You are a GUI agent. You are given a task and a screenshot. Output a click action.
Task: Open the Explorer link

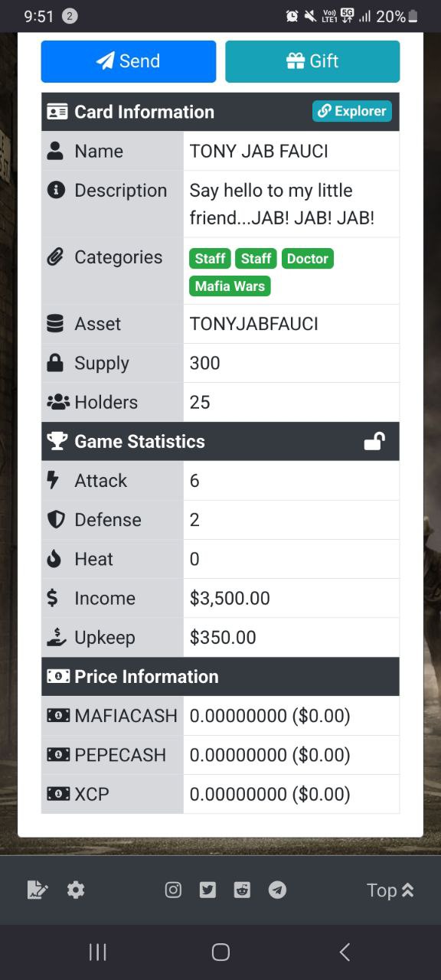tap(352, 111)
